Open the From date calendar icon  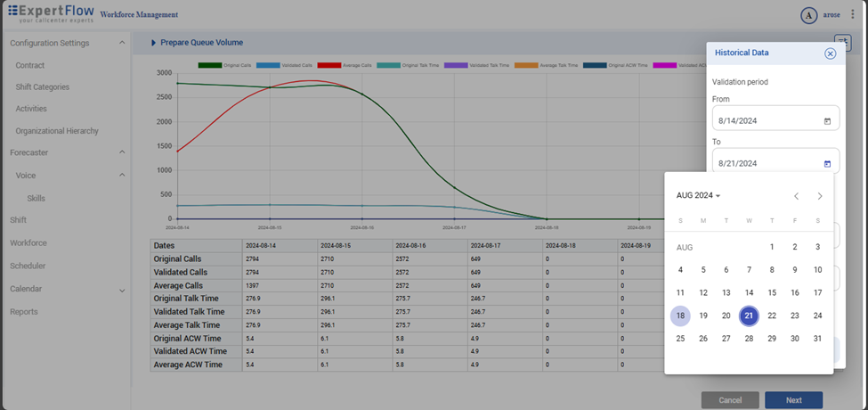pyautogui.click(x=827, y=121)
